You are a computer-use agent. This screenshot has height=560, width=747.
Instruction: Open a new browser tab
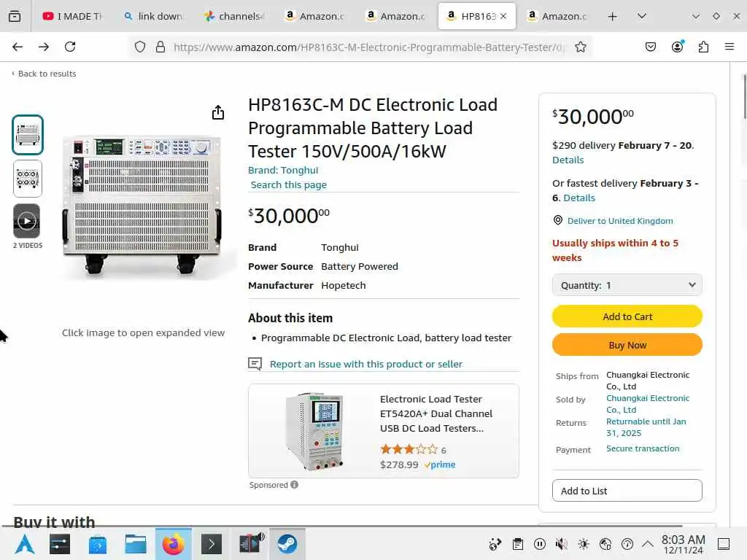coord(612,16)
